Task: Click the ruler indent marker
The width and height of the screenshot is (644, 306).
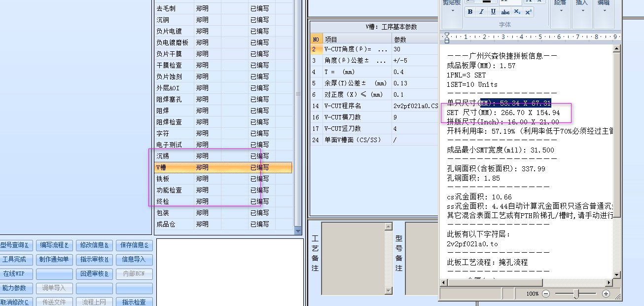Action: click(x=447, y=38)
